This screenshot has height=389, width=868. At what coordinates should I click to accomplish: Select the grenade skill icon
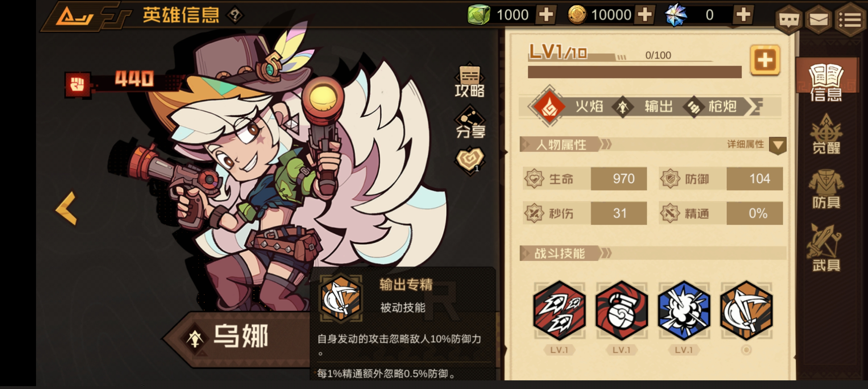(621, 310)
